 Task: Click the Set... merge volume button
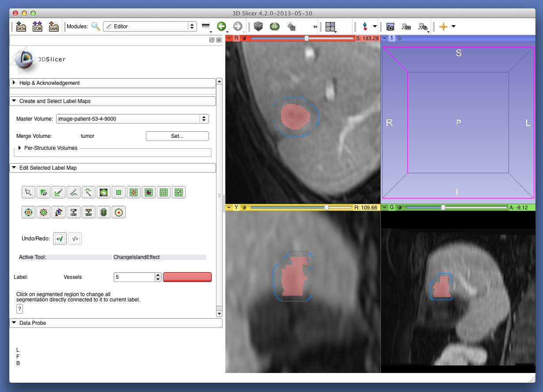[x=177, y=136]
